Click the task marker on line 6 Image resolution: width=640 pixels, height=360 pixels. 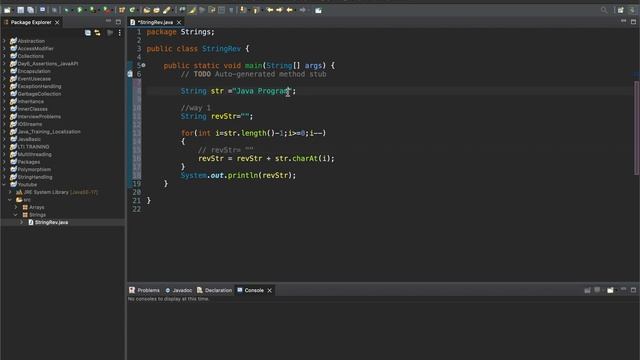130,74
